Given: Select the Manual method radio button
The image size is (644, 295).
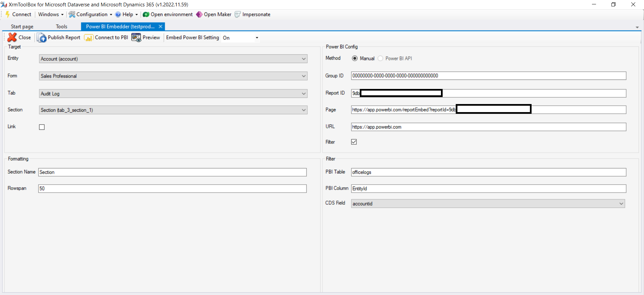Looking at the screenshot, I should (355, 58).
